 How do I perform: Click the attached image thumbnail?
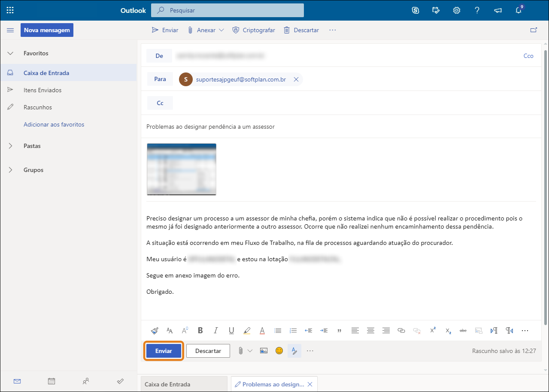coord(182,169)
